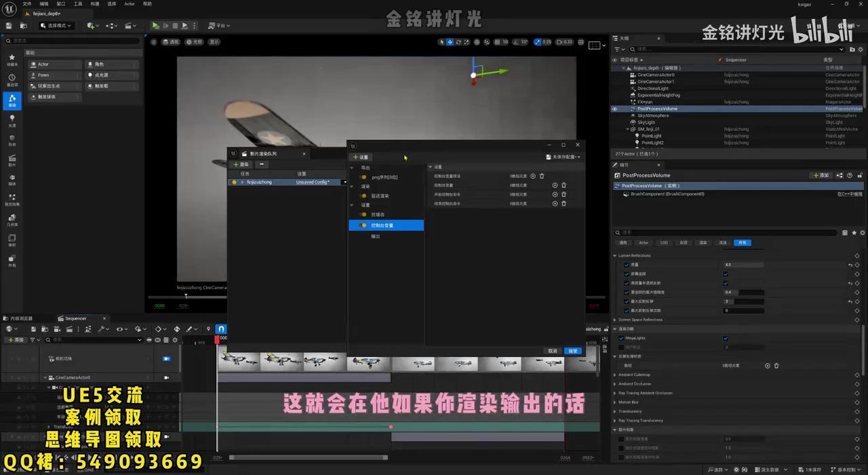Uncheck the MegaLights override checkbox
Screen dimensions: 868x475
tap(621, 338)
